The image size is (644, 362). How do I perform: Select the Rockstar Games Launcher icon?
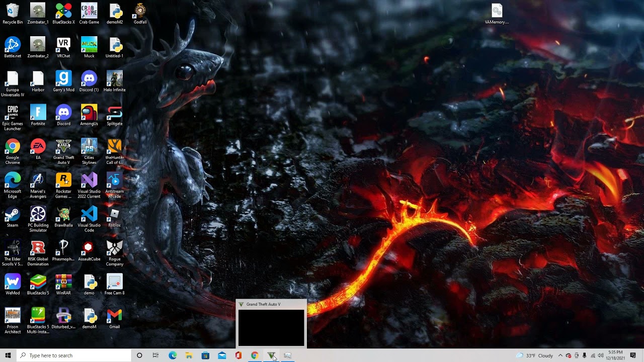click(x=63, y=186)
